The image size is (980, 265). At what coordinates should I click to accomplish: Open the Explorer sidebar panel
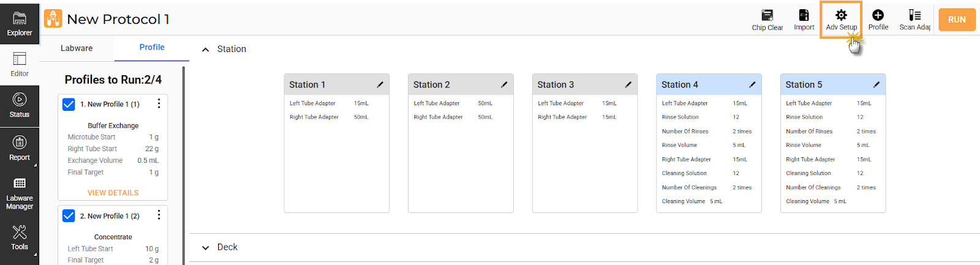click(x=20, y=24)
